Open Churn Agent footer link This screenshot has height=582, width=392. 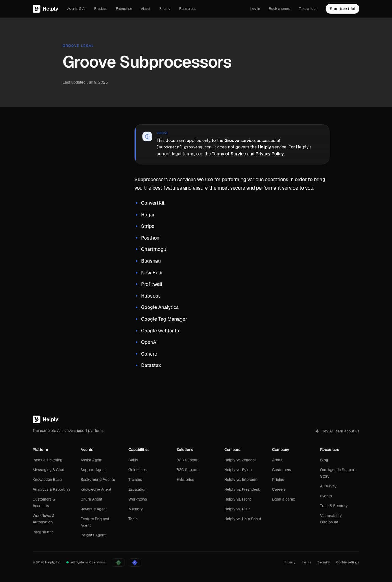point(91,499)
